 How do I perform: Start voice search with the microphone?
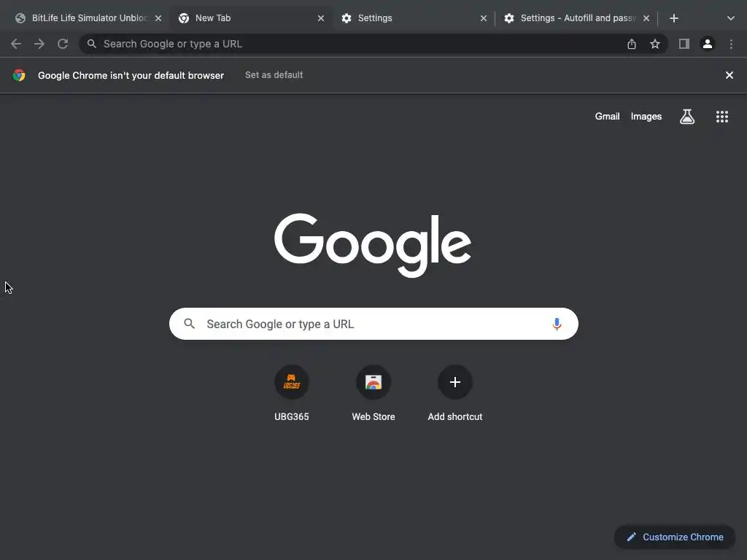(557, 324)
